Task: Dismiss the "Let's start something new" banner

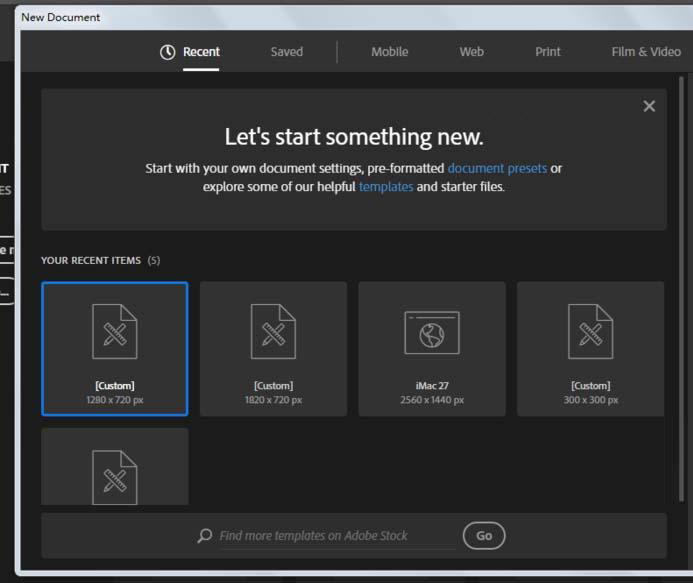Action: tap(649, 106)
